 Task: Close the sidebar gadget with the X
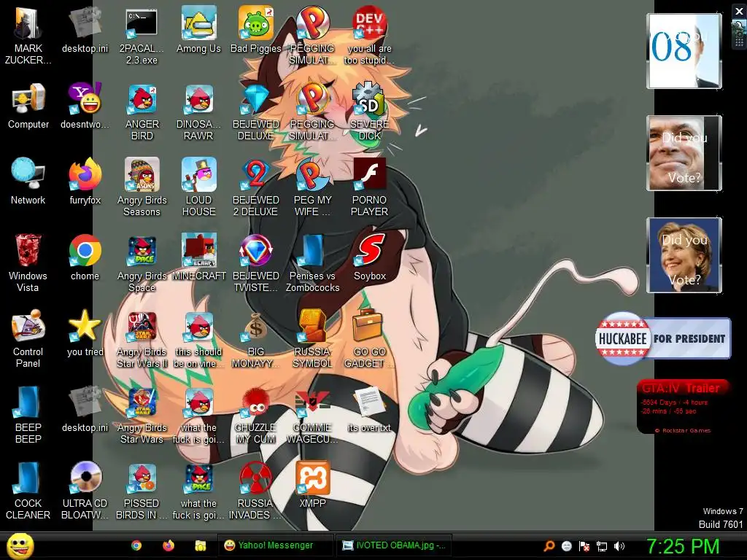(x=739, y=11)
